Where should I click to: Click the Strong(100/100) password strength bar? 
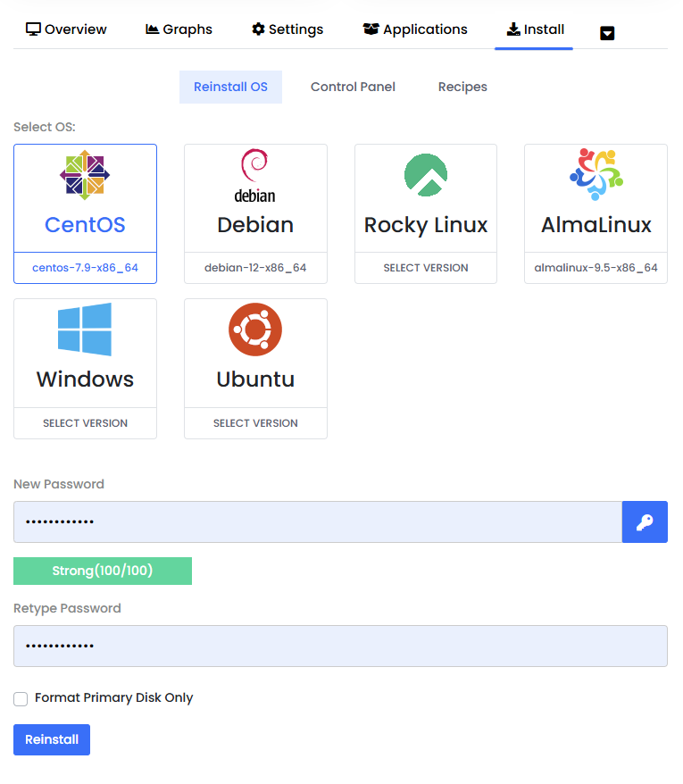pyautogui.click(x=103, y=571)
